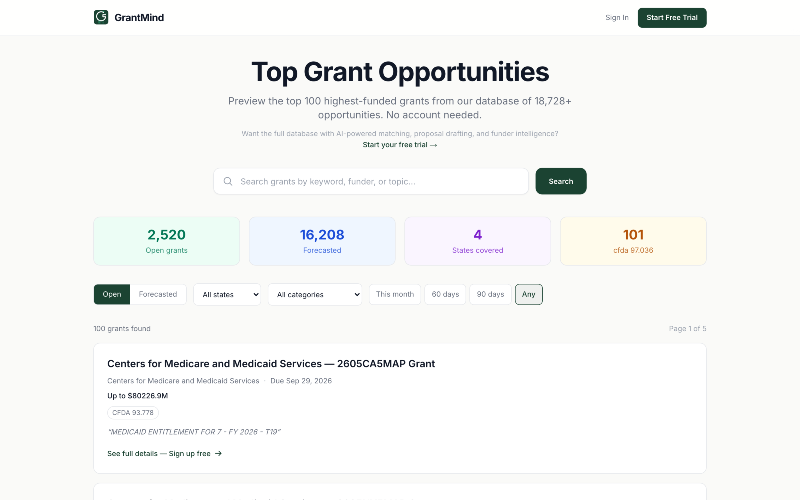Select the 2,520 Open grants card
The image size is (800, 500).
tap(166, 241)
